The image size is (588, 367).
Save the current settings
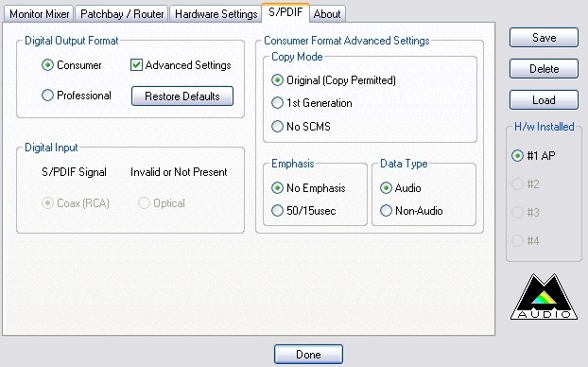(x=544, y=37)
